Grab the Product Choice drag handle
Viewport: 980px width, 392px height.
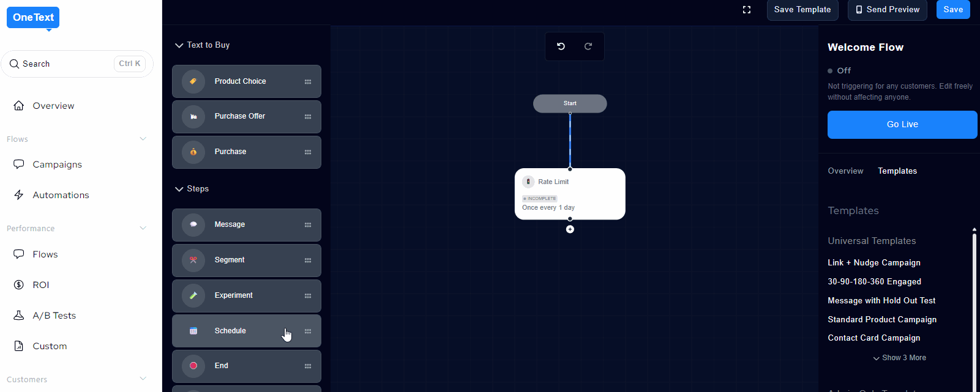[x=308, y=81]
